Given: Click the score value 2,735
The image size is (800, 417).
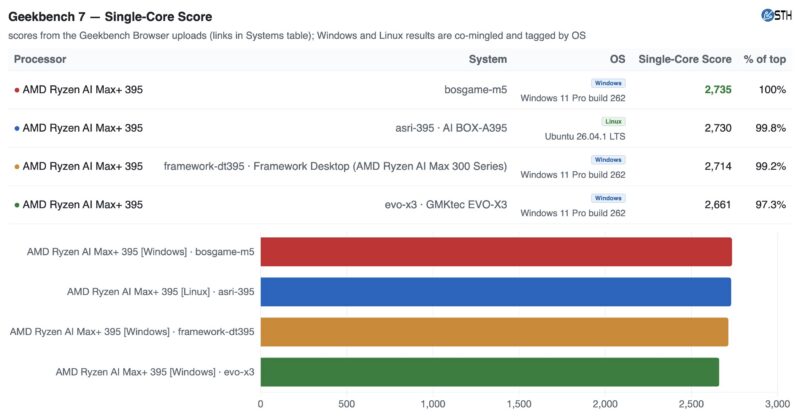Looking at the screenshot, I should click(x=718, y=90).
